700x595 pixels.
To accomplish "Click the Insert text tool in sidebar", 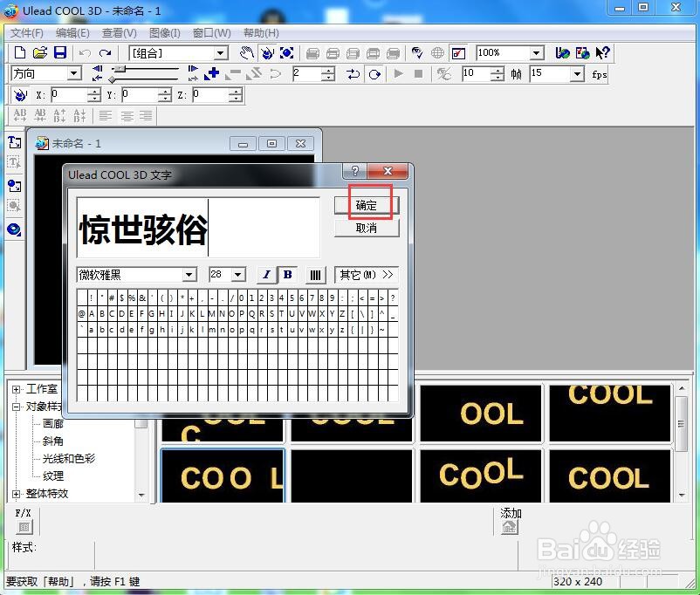I will coord(14,142).
